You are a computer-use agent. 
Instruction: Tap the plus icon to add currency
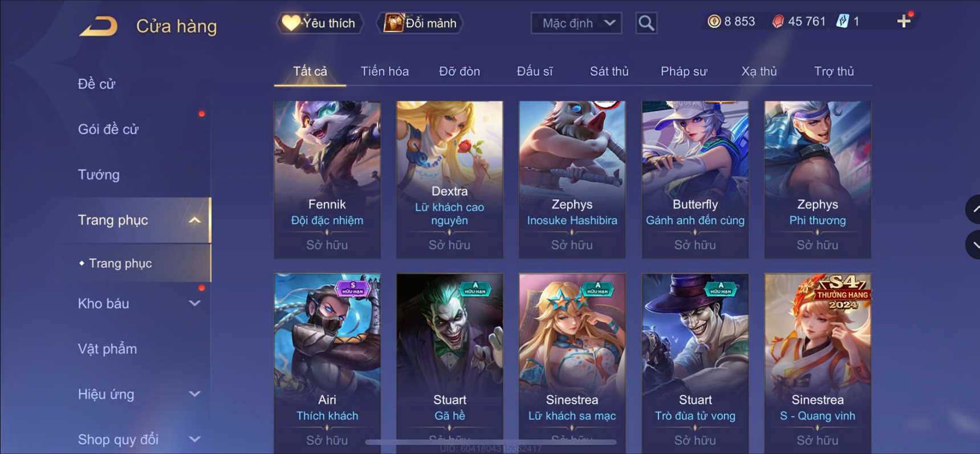(x=904, y=22)
